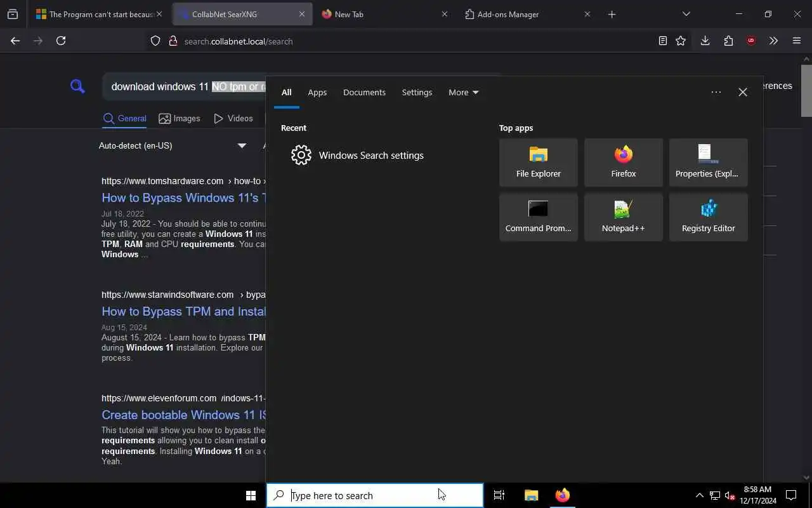Click the elevenforum.com result URL
812x508 pixels.
pos(159,398)
